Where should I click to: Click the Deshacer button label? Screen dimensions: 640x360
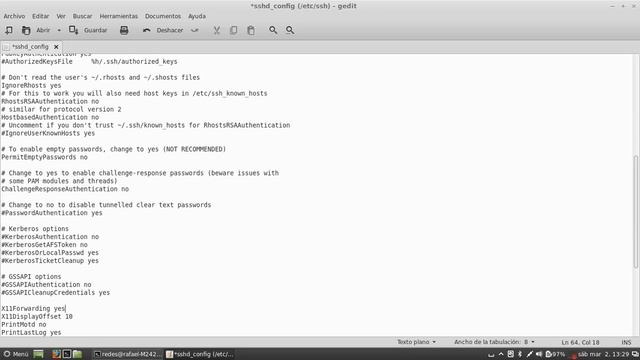[170, 30]
